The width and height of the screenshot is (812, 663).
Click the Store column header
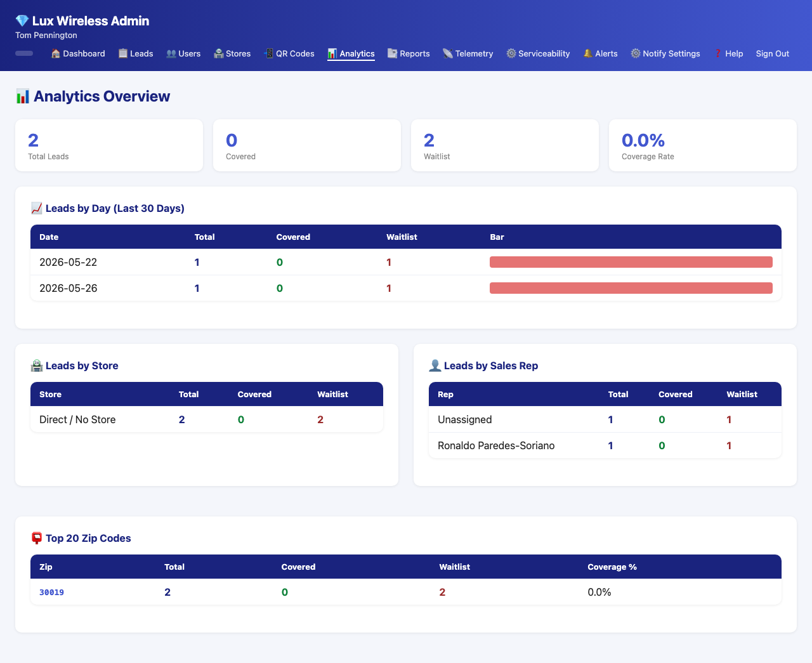[x=50, y=394]
